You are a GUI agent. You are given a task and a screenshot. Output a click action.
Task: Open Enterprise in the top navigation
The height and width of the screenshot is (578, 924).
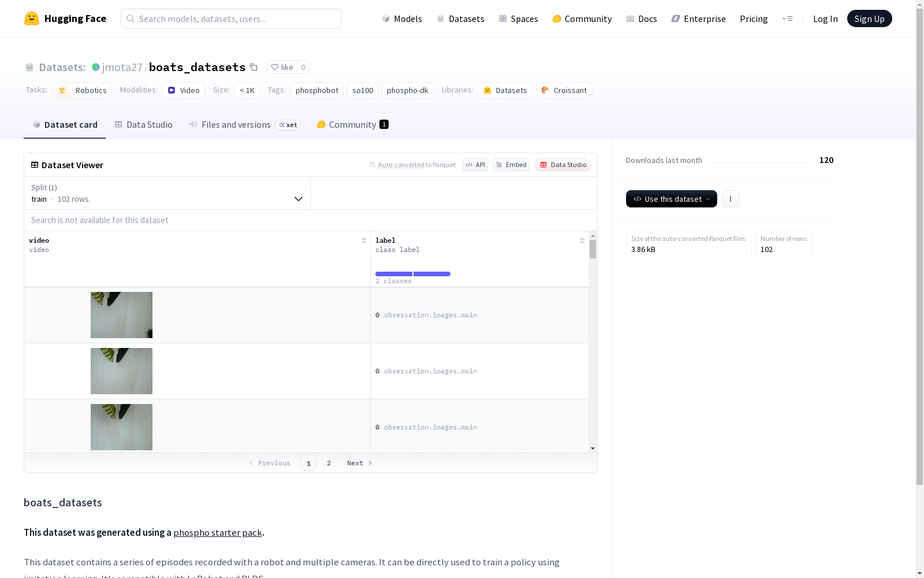(x=699, y=18)
